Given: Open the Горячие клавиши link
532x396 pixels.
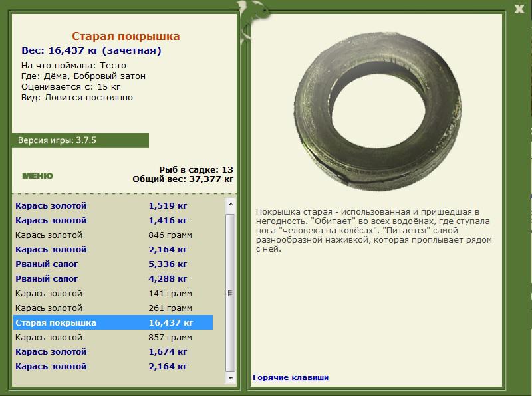Looking at the screenshot, I should point(291,377).
